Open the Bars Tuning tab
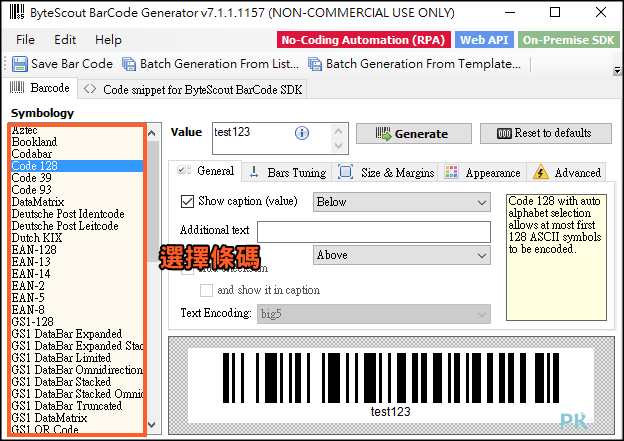Image resolution: width=624 pixels, height=441 pixels. pyautogui.click(x=287, y=173)
